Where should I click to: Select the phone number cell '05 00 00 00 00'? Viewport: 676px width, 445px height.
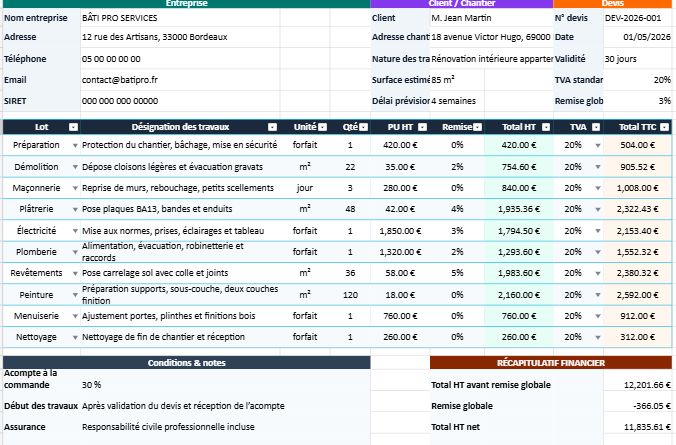[x=180, y=59]
